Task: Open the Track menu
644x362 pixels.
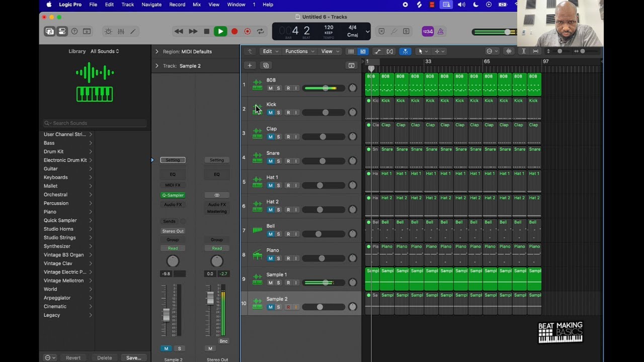Action: pos(128,5)
